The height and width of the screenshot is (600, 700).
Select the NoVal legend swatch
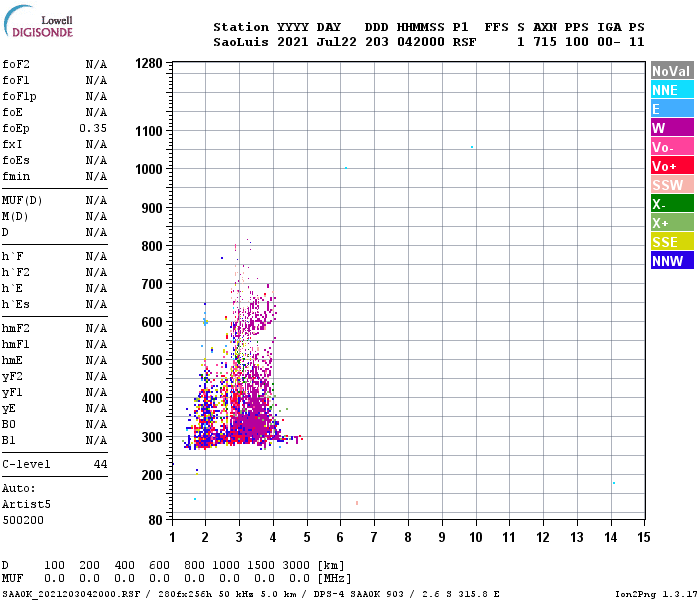672,71
